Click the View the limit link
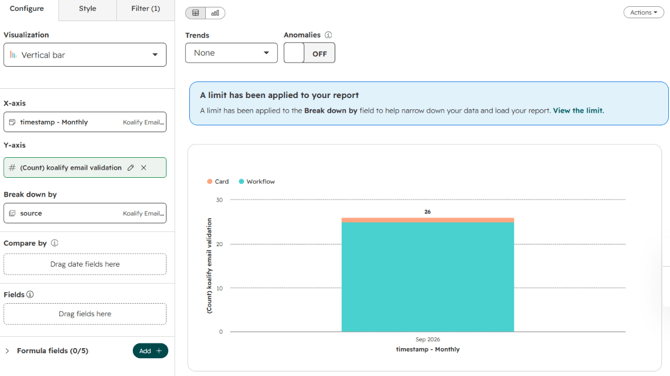Viewport: 670px width, 376px height. pyautogui.click(x=579, y=111)
